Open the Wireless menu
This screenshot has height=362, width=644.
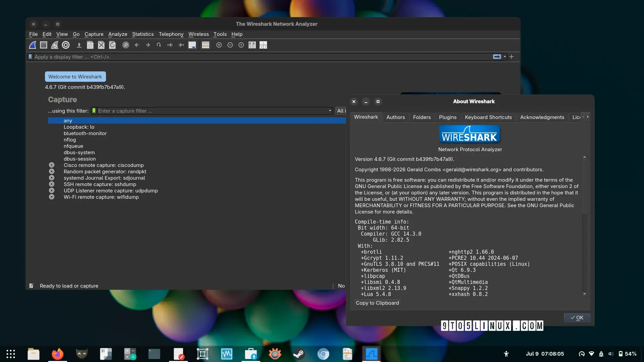199,34
